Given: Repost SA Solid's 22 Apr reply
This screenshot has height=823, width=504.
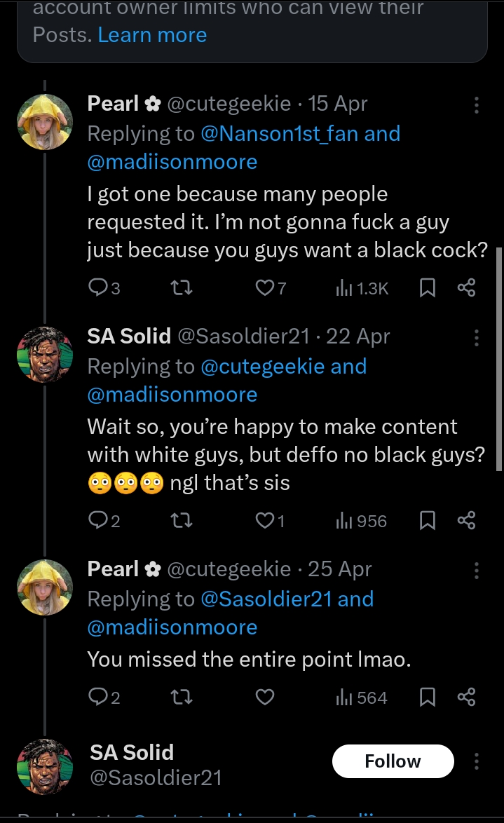Looking at the screenshot, I should (182, 520).
